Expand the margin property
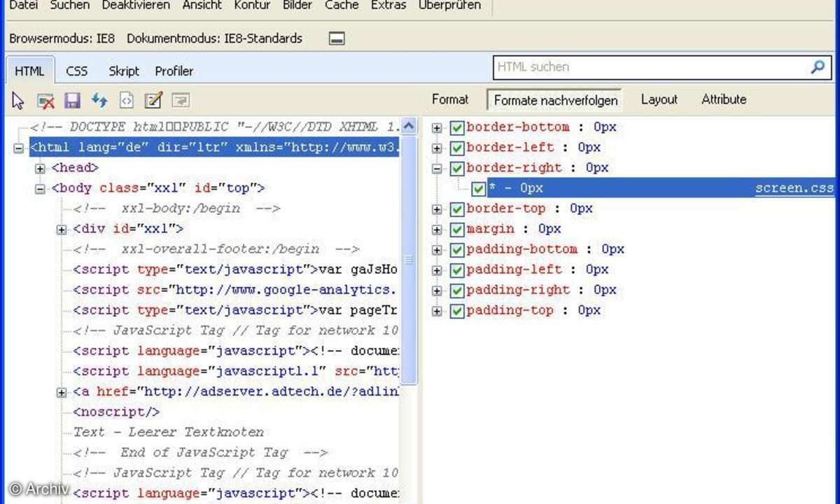Screen dimensions: 840x504 [x=437, y=230]
